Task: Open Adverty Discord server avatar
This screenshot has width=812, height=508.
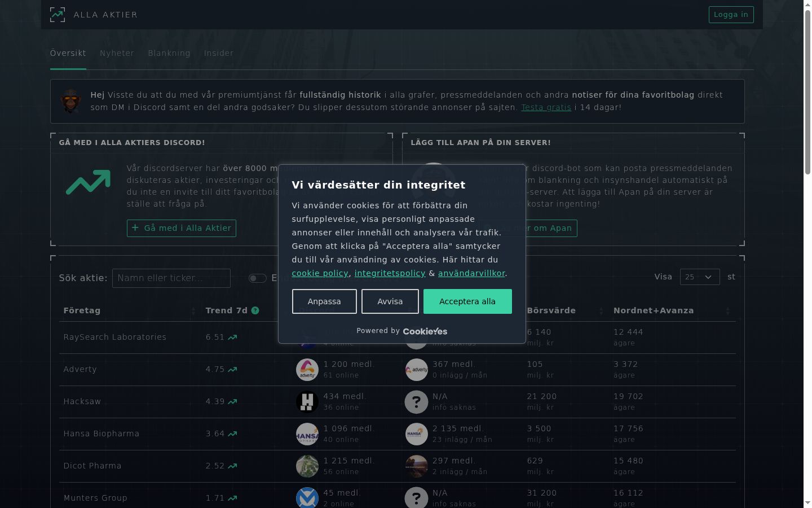Action: click(x=307, y=370)
